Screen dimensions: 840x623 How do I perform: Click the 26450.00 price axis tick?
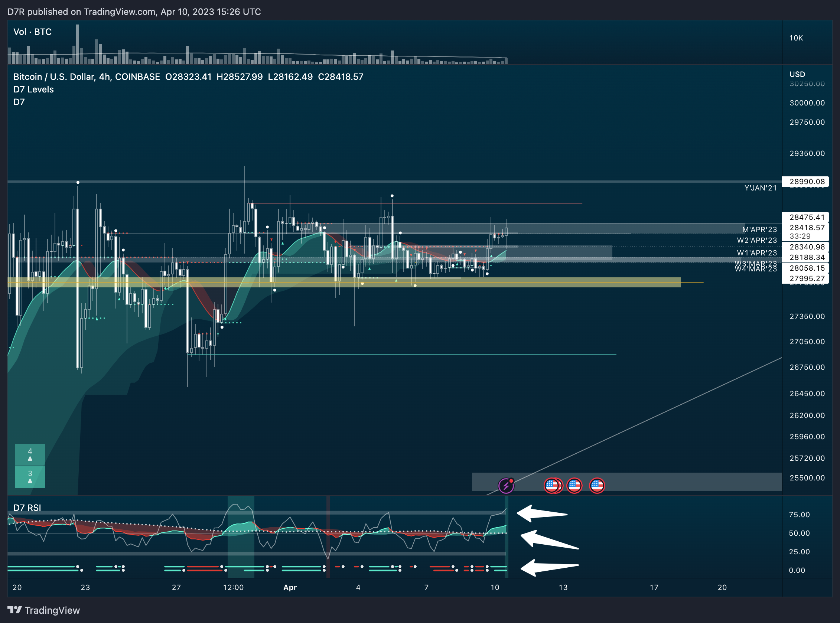tap(807, 394)
